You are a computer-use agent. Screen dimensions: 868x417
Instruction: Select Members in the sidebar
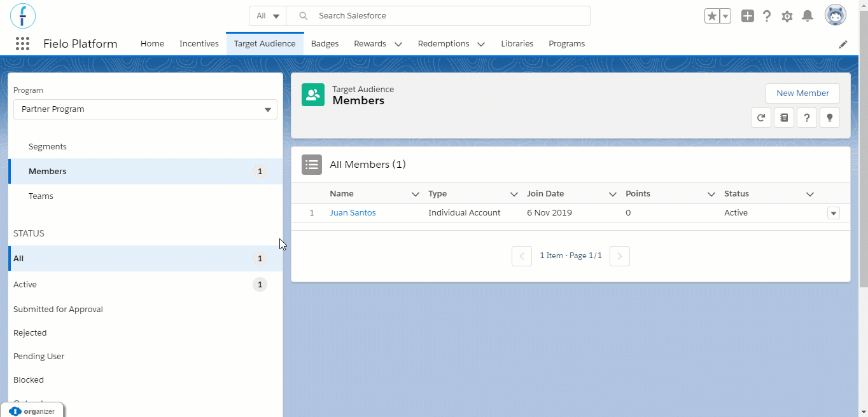tap(145, 172)
